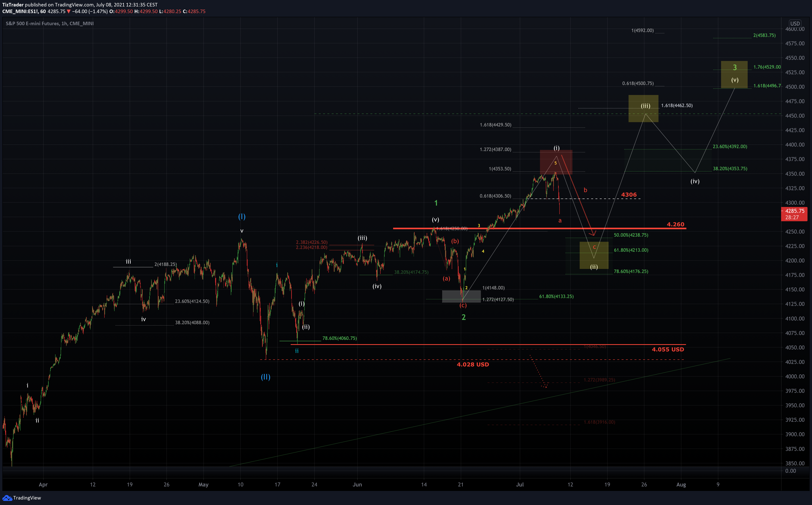The width and height of the screenshot is (812, 505).
Task: Click the red 'a' wave label
Action: 560,220
